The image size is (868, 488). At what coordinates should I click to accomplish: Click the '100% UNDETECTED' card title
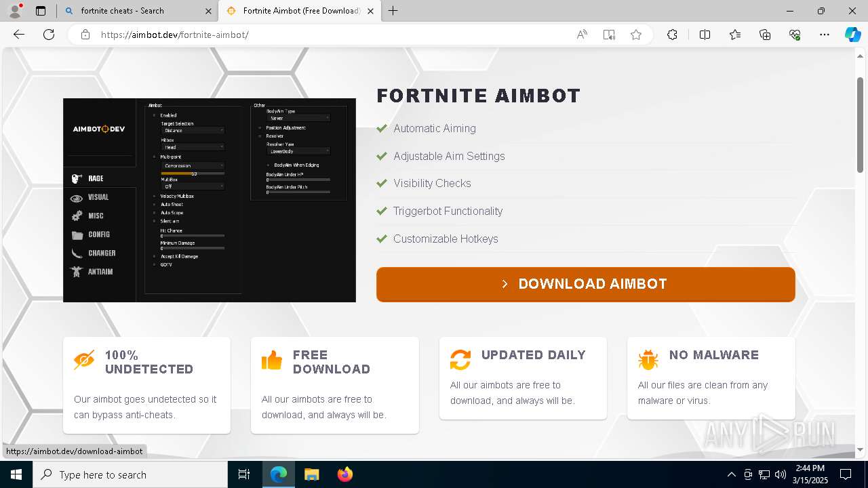click(149, 362)
